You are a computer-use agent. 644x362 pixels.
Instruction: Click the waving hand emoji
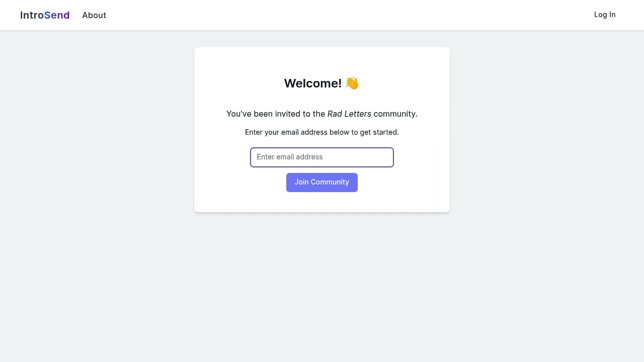[x=352, y=83]
